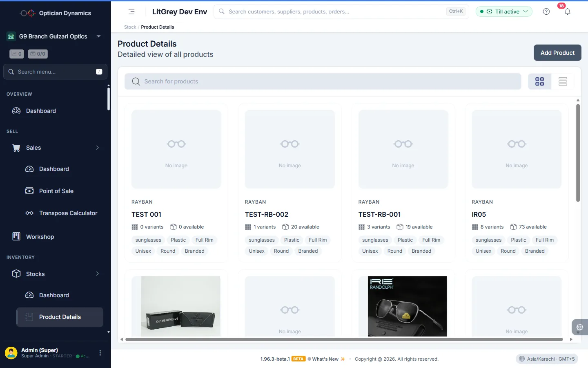The height and width of the screenshot is (368, 588).
Task: Click the Emporio Armani case product thumbnail
Action: 180,306
